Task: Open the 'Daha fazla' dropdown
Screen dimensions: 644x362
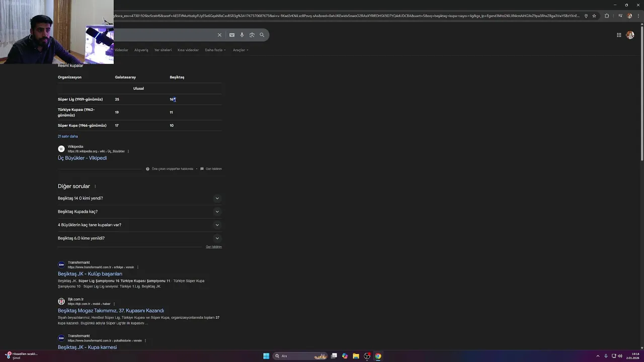Action: point(215,50)
